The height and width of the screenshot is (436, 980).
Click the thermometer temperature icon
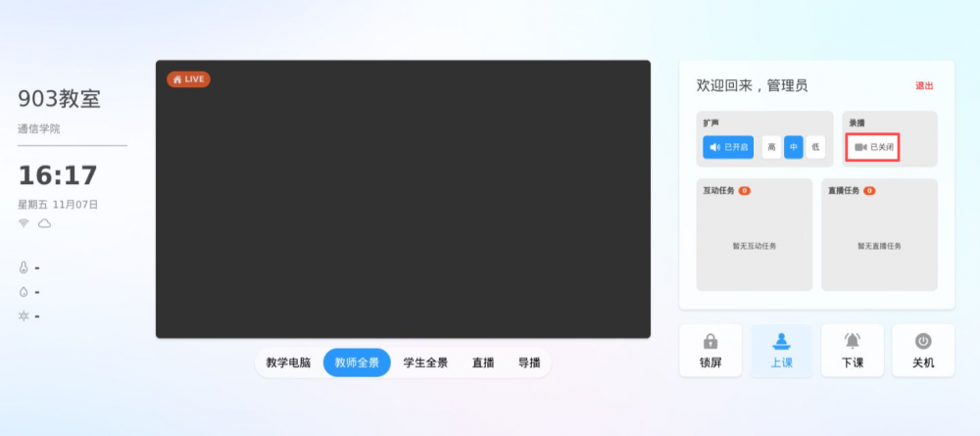(23, 267)
